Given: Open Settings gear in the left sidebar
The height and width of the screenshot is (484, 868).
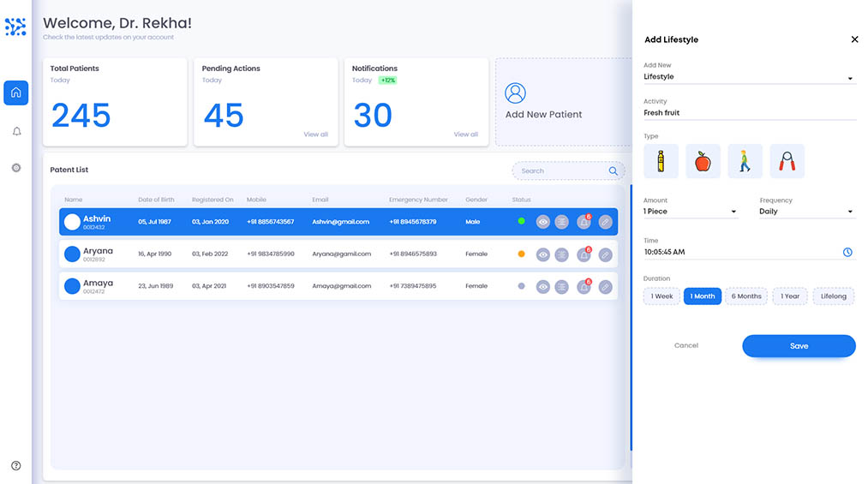Looking at the screenshot, I should pos(16,168).
